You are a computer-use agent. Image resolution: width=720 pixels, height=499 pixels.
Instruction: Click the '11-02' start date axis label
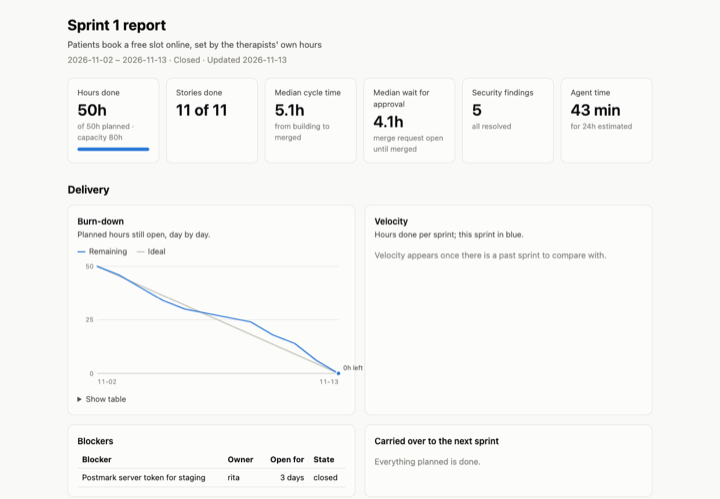tap(107, 382)
